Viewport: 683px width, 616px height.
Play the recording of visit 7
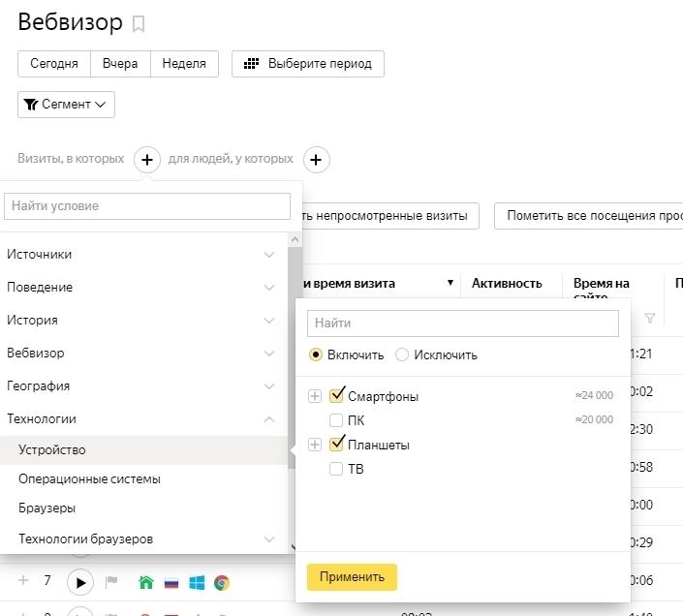click(80, 582)
